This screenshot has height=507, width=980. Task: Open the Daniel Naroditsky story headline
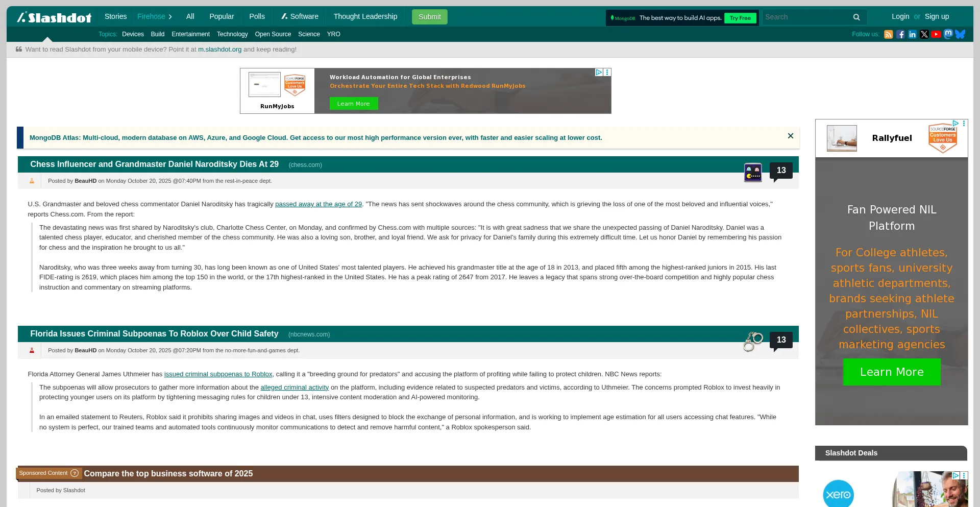point(154,164)
